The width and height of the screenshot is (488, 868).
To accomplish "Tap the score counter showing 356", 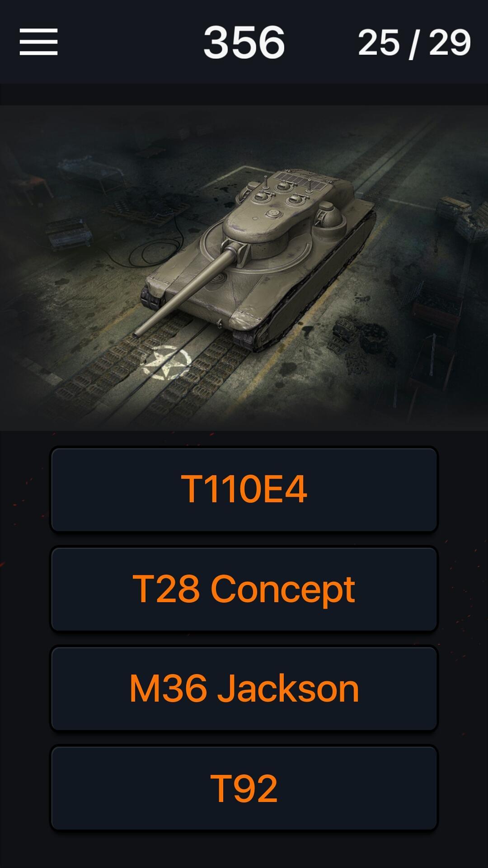I will click(244, 42).
